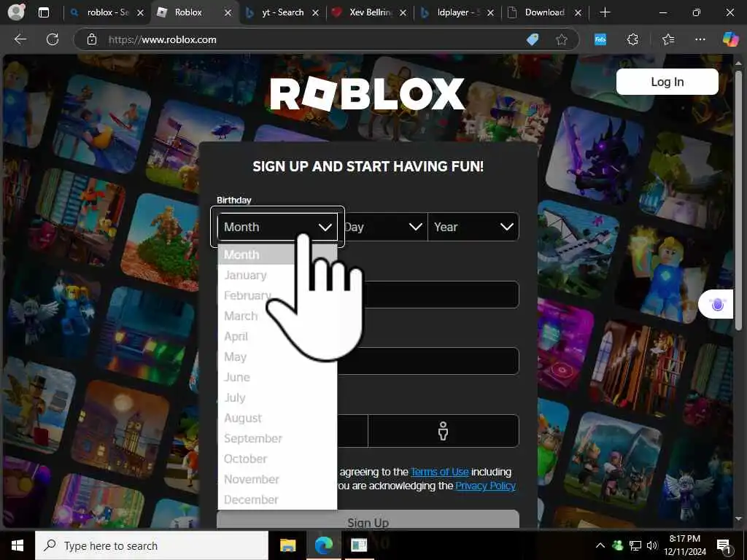Show hidden system tray icons
This screenshot has width=747, height=560.
(600, 545)
